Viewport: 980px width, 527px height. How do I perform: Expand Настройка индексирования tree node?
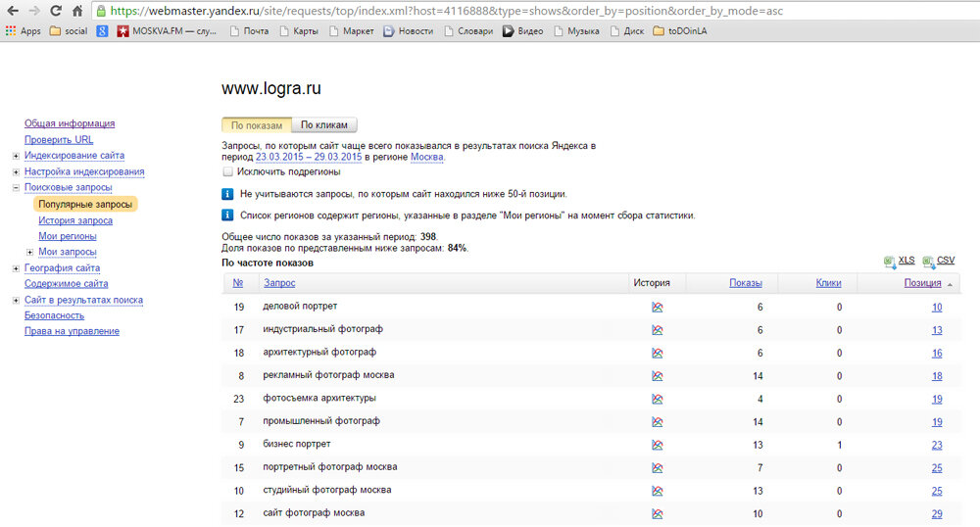pos(16,171)
